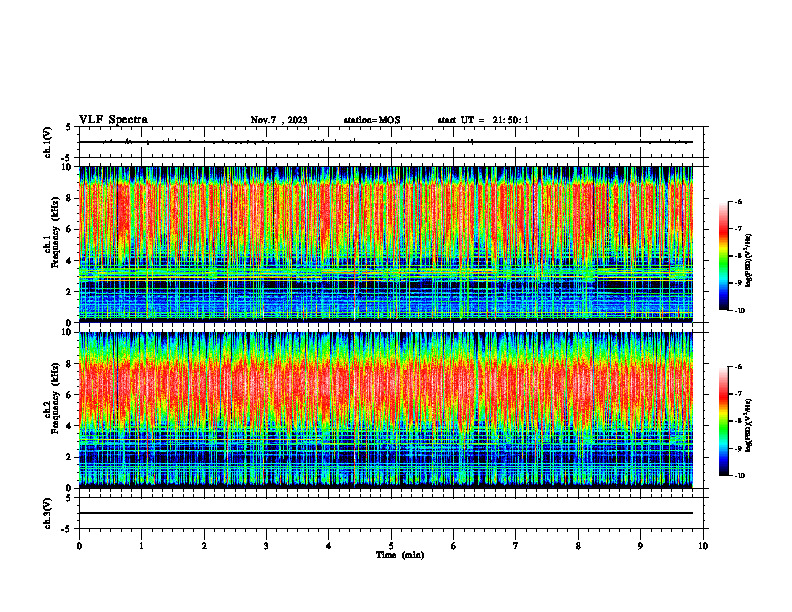
Task: Click time axis tick label '8'
Action: point(578,546)
